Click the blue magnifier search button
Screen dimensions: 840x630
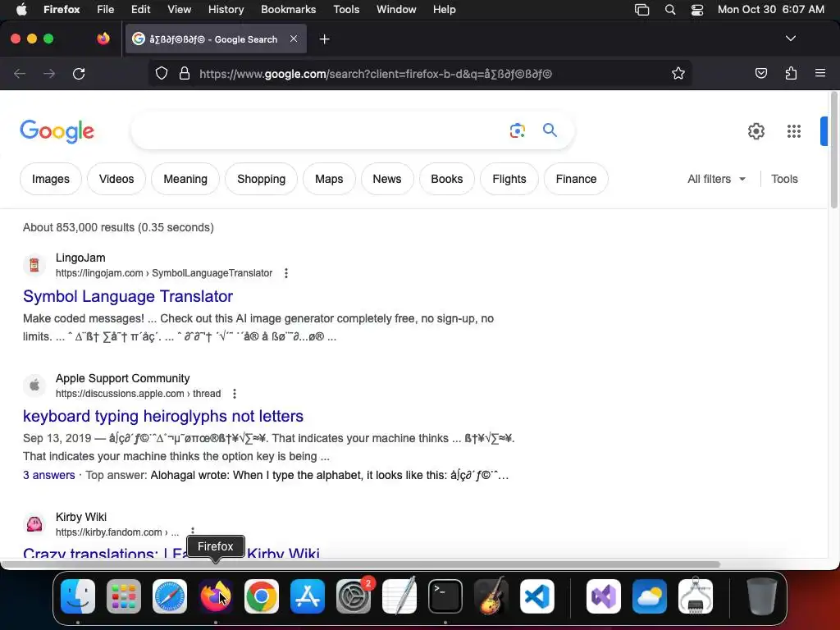click(x=550, y=130)
